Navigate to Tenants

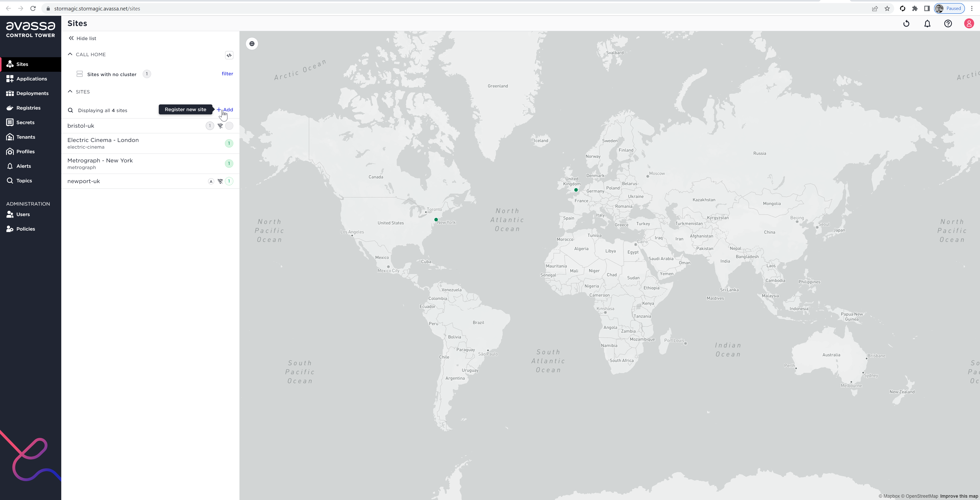click(x=30, y=137)
